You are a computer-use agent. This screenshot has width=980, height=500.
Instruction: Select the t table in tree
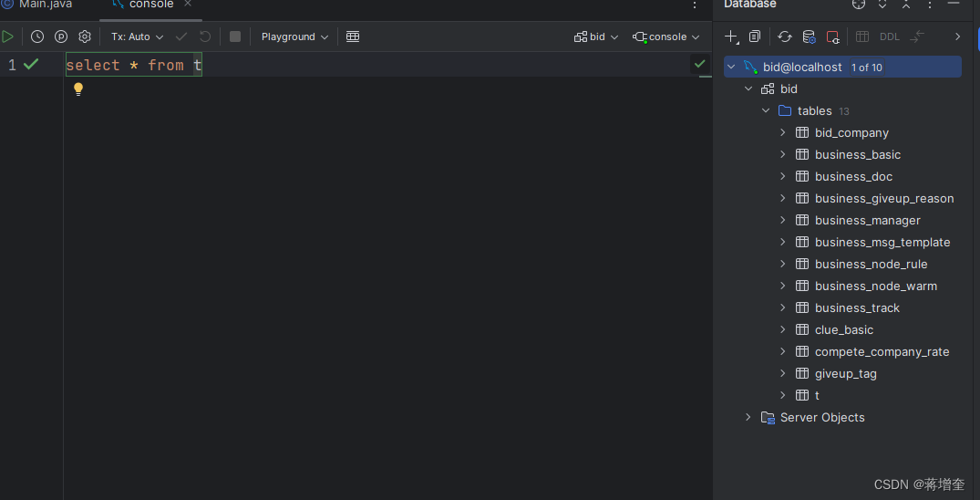click(x=817, y=395)
